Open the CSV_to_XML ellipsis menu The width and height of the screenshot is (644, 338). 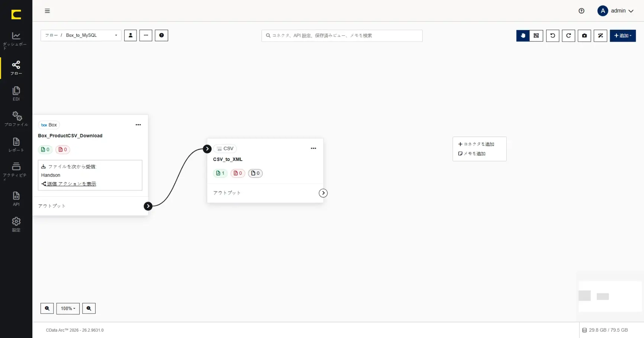[x=313, y=148]
